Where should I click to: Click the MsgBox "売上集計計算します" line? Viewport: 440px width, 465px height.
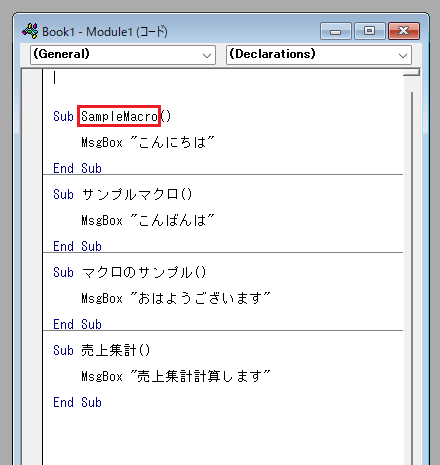pos(176,376)
